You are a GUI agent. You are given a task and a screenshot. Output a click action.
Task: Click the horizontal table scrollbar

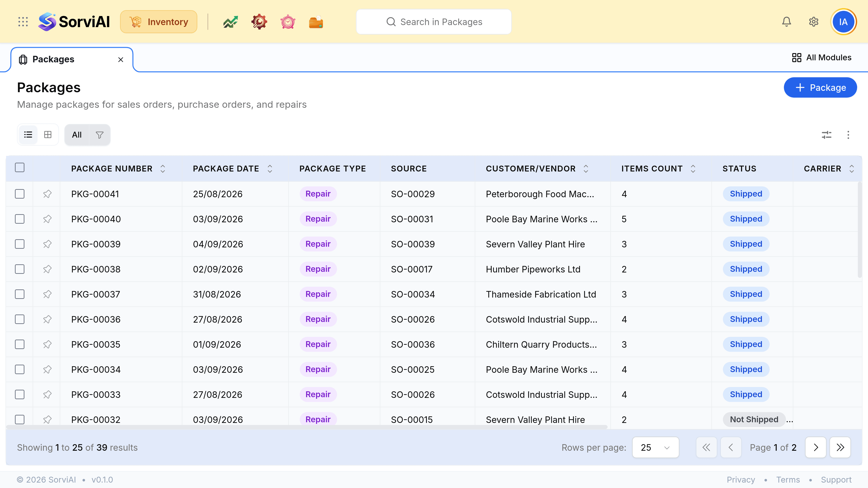tap(307, 427)
